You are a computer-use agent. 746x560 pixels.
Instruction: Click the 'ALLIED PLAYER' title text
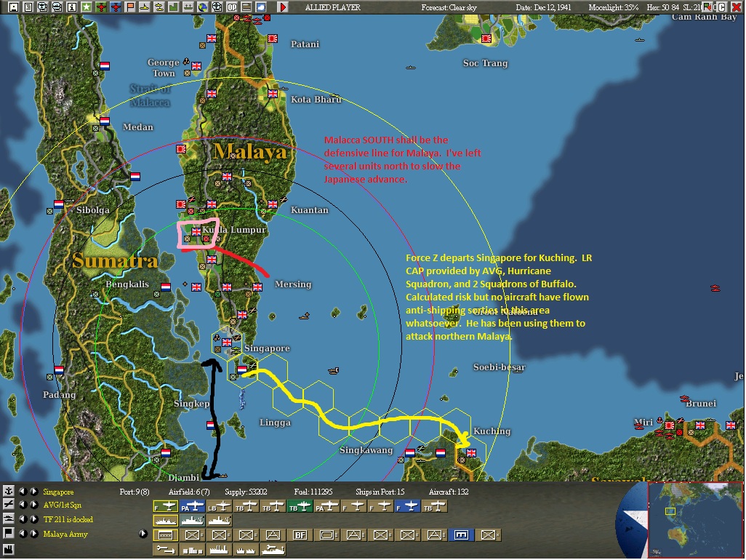(332, 7)
